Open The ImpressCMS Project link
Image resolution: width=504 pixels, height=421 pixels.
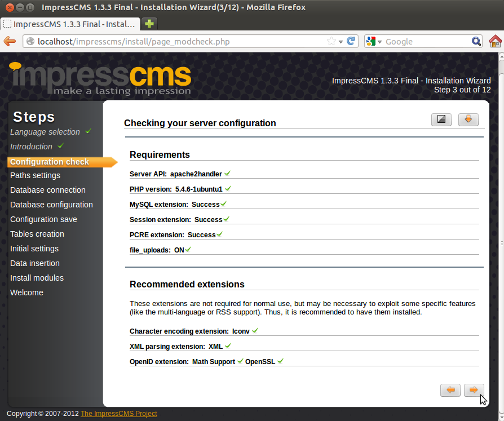(118, 414)
